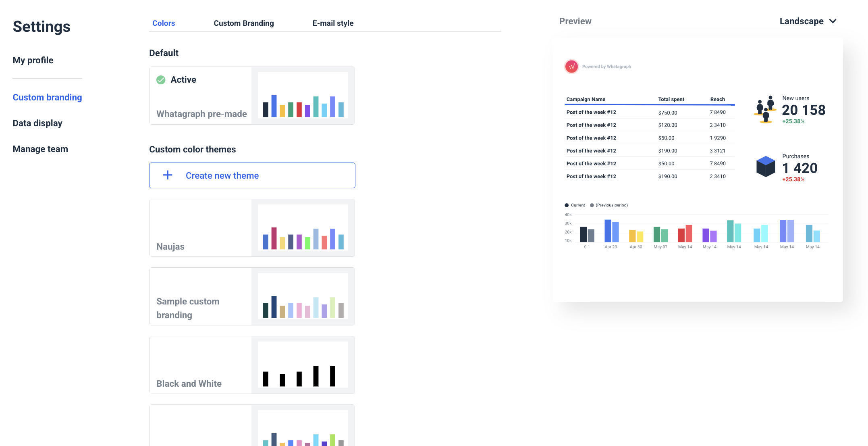868x446 pixels.
Task: Open the Colors tab in settings
Action: click(163, 23)
